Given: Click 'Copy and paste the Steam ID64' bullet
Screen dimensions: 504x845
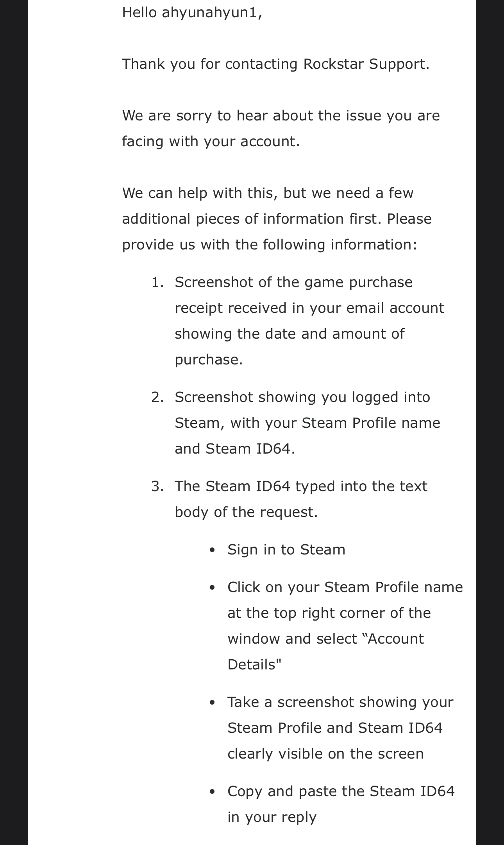Looking at the screenshot, I should (341, 804).
